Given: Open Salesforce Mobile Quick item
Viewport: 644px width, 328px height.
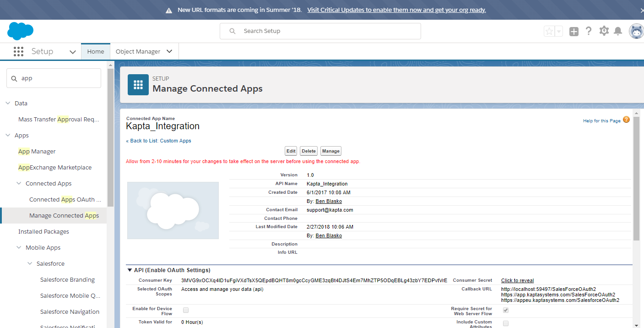Looking at the screenshot, I should click(70, 295).
